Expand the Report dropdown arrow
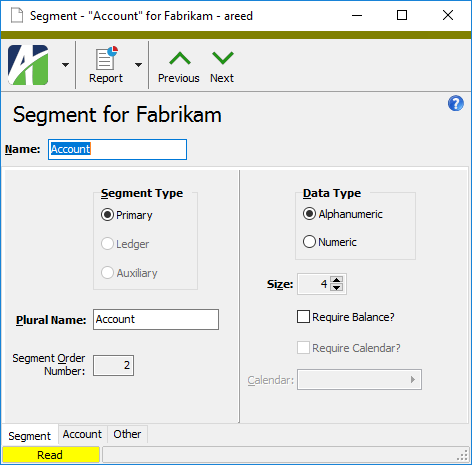The height and width of the screenshot is (465, 472). pos(138,65)
